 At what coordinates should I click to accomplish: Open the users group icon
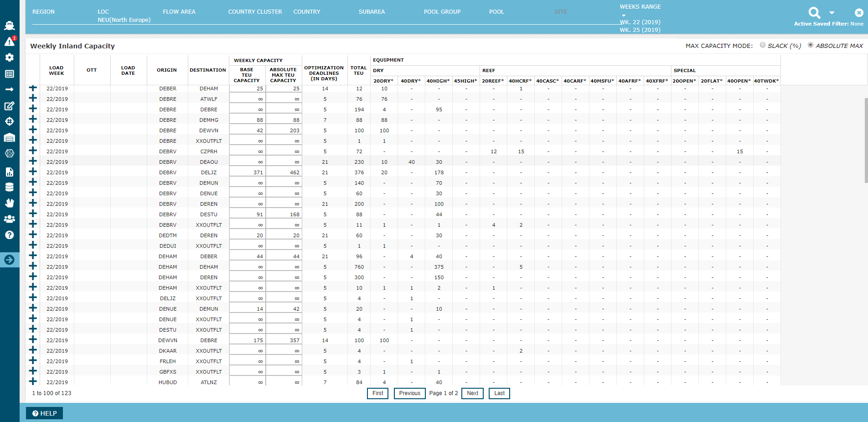[10, 219]
